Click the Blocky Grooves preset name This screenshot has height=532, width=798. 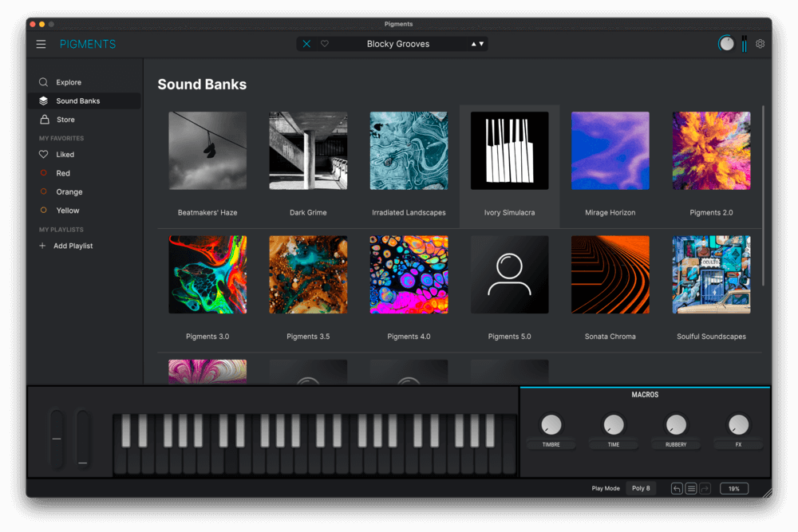397,44
